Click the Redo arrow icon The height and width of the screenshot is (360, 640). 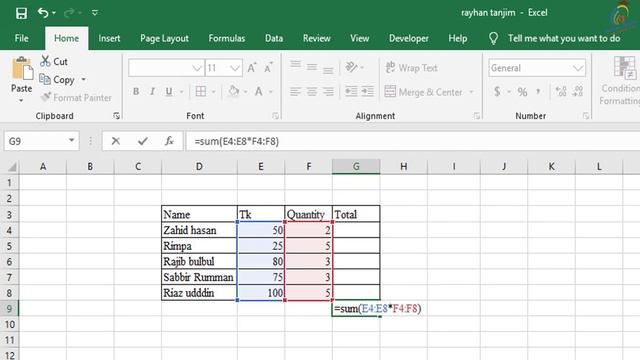pyautogui.click(x=69, y=13)
